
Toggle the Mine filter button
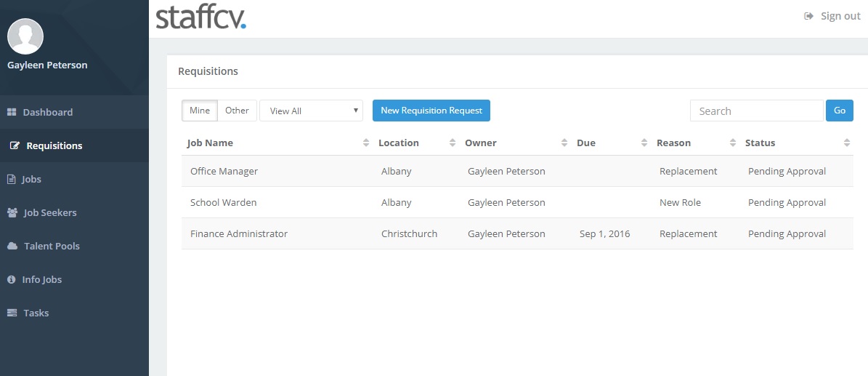point(200,111)
